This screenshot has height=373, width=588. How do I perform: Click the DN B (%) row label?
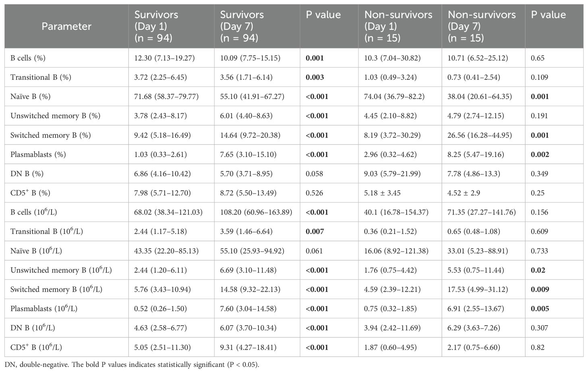click(x=27, y=174)
